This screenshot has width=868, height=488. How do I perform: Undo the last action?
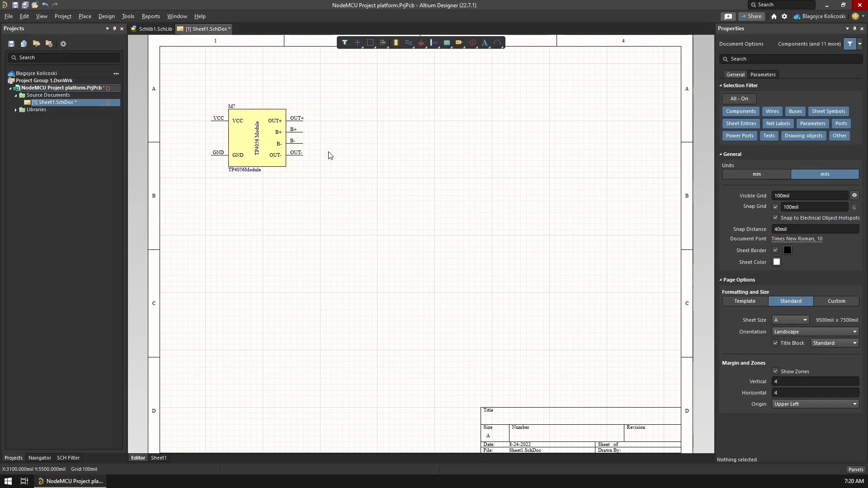pos(45,5)
